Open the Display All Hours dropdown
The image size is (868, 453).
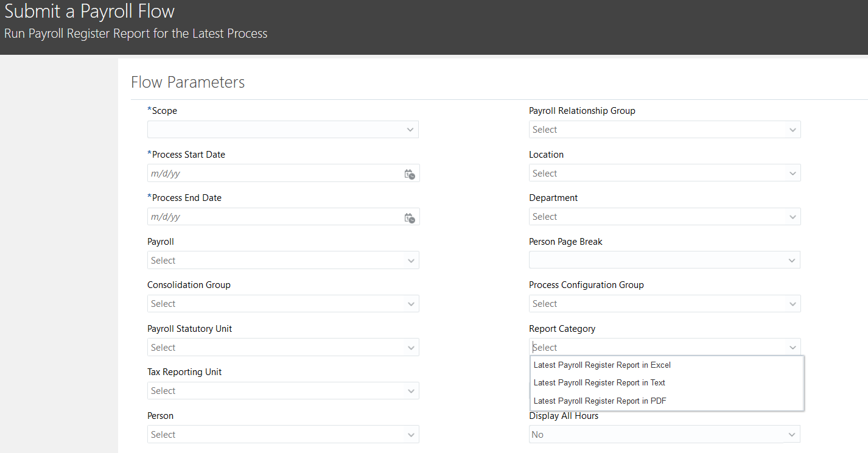[x=792, y=435]
